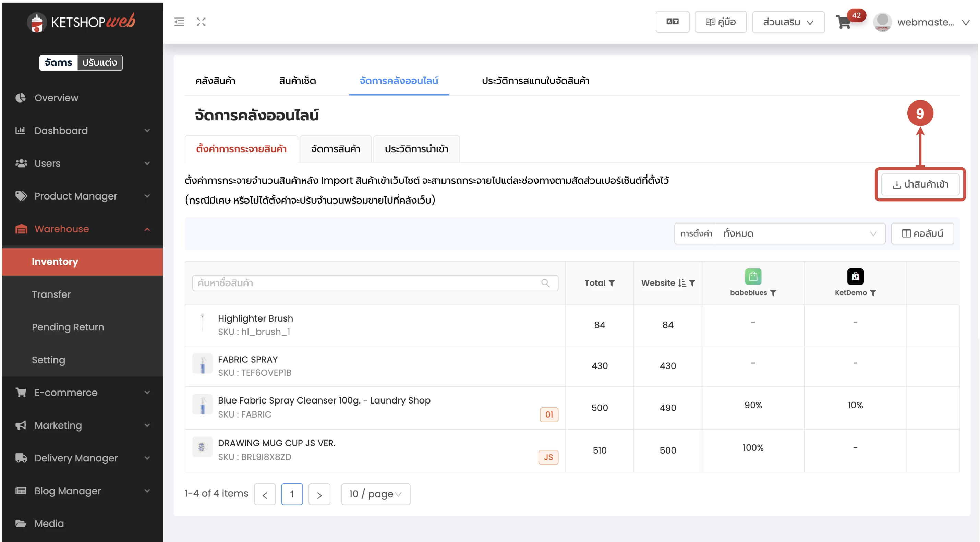Click the ค้นหาชื่อสินค้า search field
The height and width of the screenshot is (542, 980).
(365, 283)
